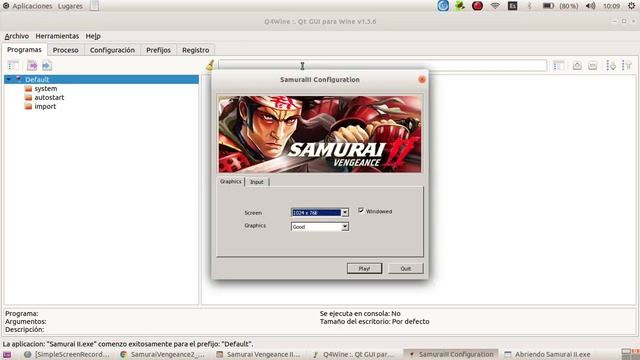
Task: Open the Wi-Fi network indicator
Action: 495,6
